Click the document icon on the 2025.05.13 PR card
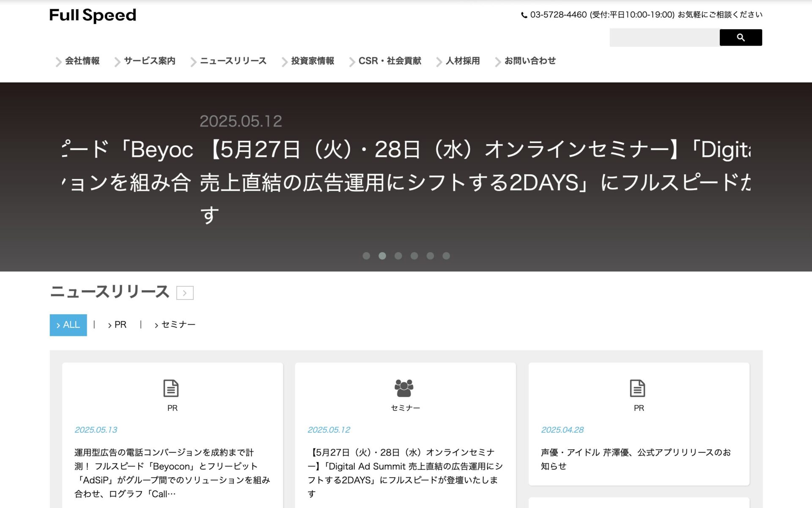 pos(171,388)
